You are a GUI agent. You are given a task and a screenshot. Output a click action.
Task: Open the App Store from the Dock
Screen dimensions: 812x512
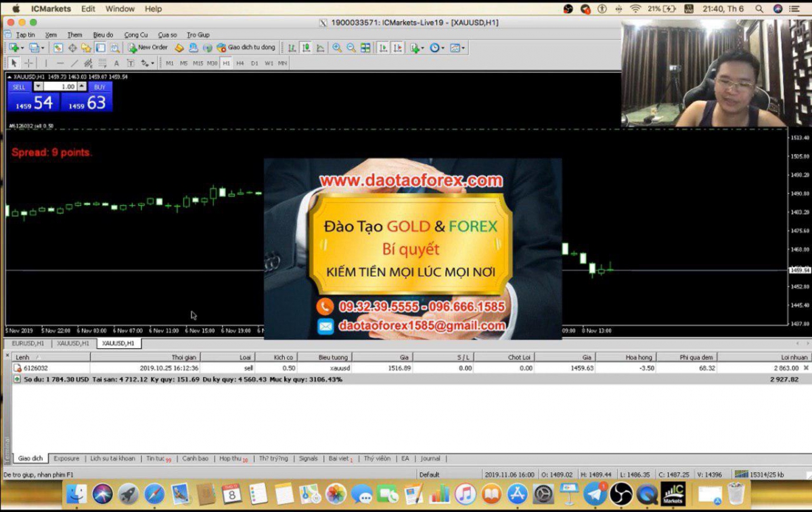[x=518, y=494]
